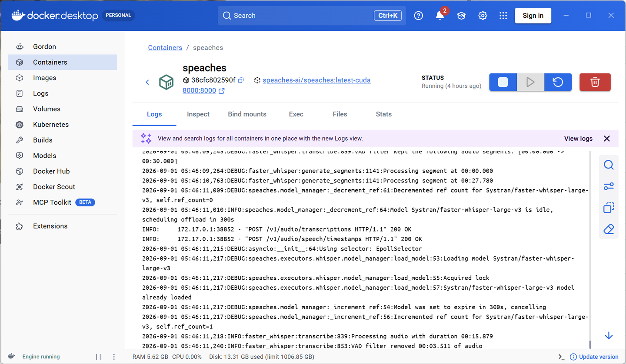The width and height of the screenshot is (626, 364).
Task: Open the terminal icon in status bar
Action: pyautogui.click(x=562, y=357)
